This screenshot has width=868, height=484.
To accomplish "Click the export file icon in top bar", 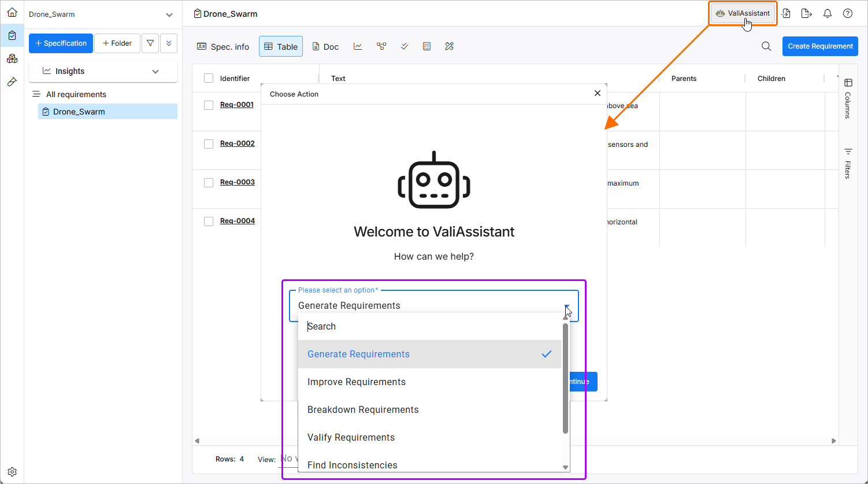I will (807, 13).
